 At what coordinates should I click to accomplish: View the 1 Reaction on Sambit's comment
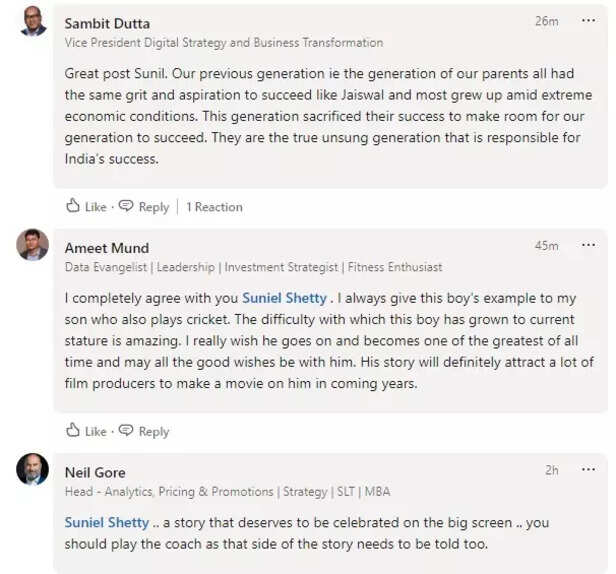coord(214,207)
